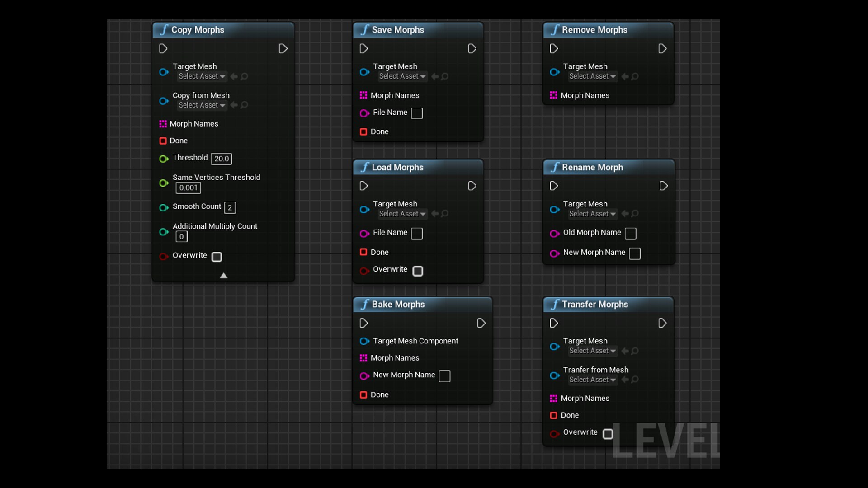Click the use-selected arrow on Save Morphs Target Mesh

point(435,77)
